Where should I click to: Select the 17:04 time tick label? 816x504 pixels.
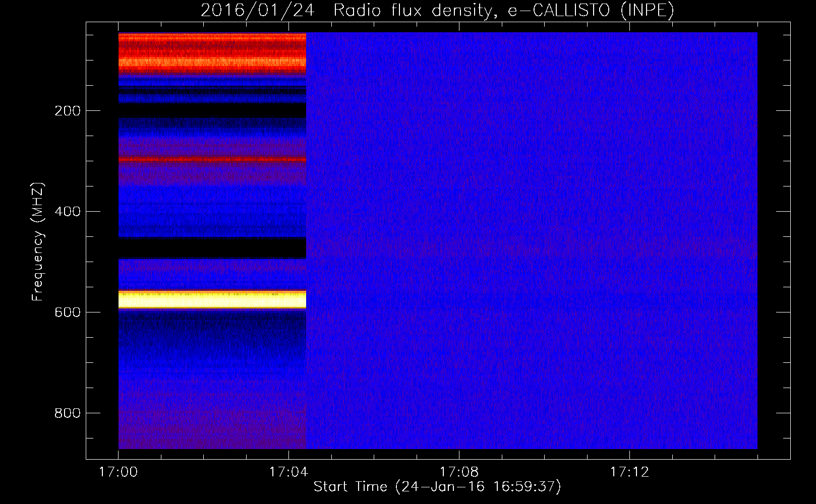pyautogui.click(x=288, y=472)
